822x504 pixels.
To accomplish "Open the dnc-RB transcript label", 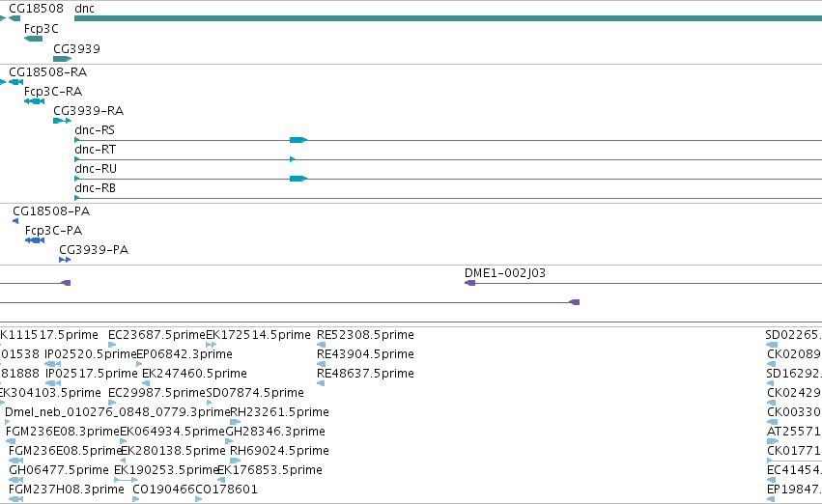I will click(95, 188).
